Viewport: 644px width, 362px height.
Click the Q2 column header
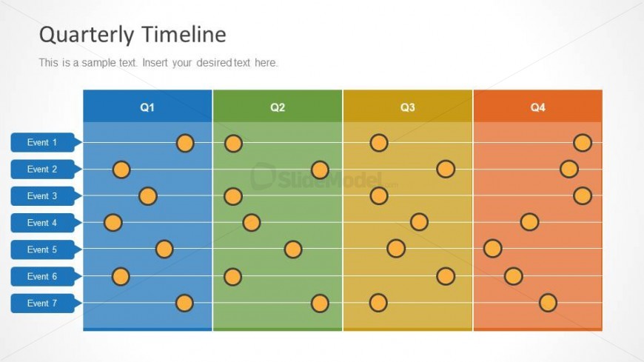pos(278,107)
